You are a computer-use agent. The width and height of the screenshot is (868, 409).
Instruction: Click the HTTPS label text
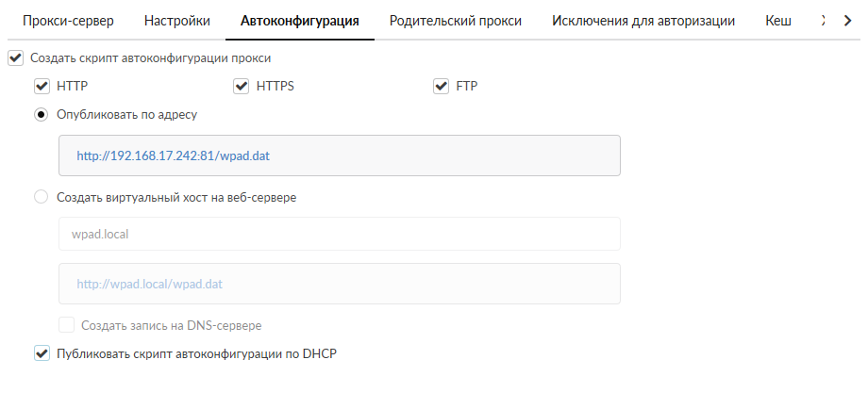tap(275, 87)
